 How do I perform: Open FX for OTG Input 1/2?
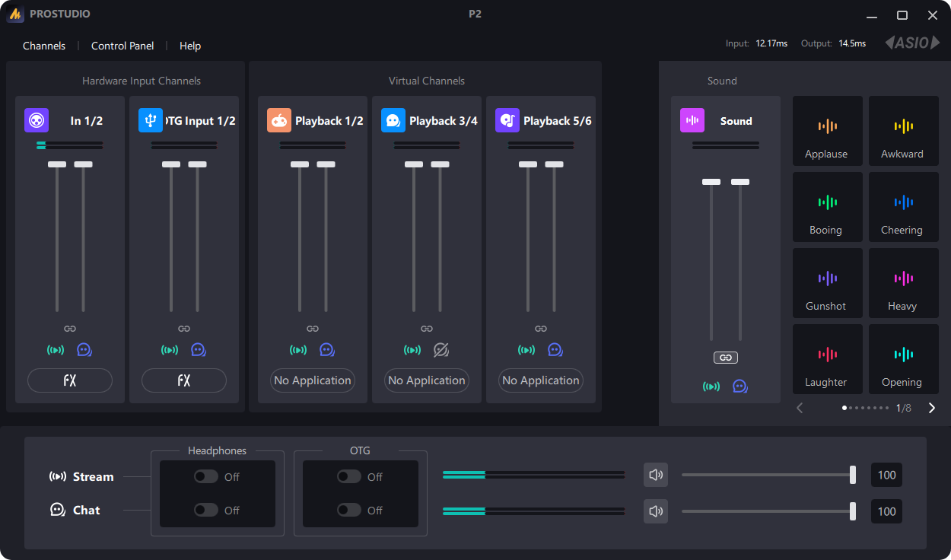tap(184, 380)
